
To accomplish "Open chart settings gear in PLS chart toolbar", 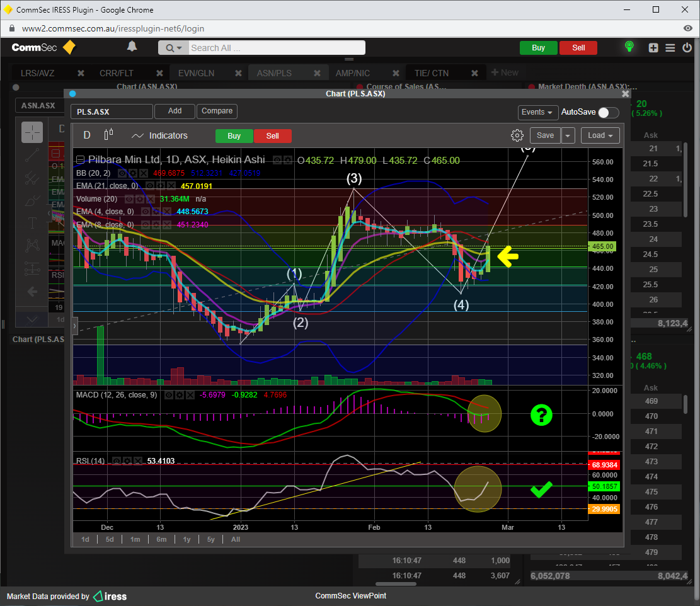I will (517, 135).
